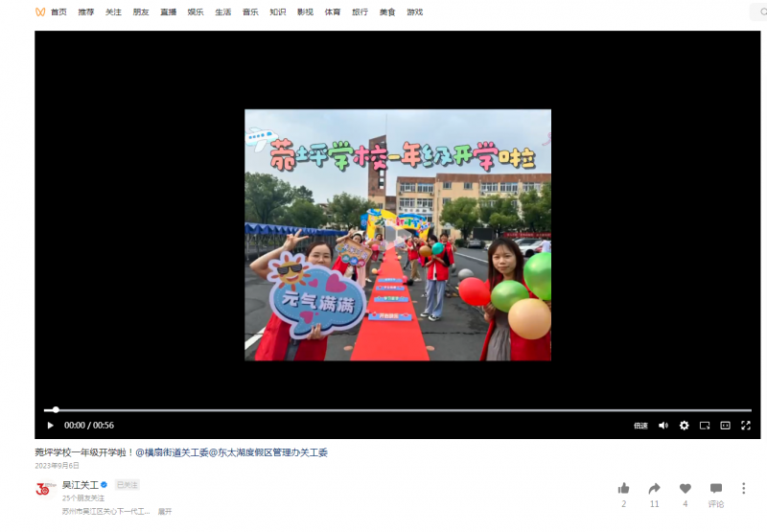This screenshot has height=532, width=767.
Task: Play the video using the bottom-left play button
Action: 50,426
